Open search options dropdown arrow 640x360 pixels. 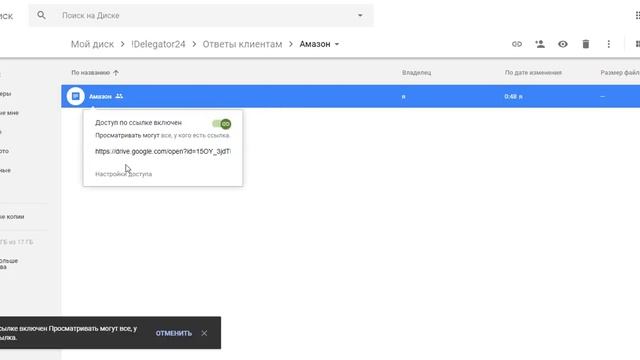[x=360, y=16]
